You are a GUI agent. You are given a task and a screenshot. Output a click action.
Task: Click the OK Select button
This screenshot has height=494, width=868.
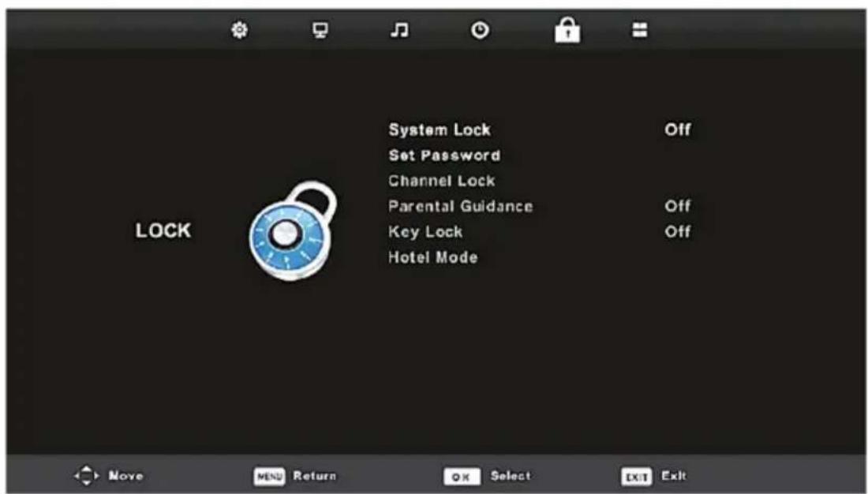487,476
